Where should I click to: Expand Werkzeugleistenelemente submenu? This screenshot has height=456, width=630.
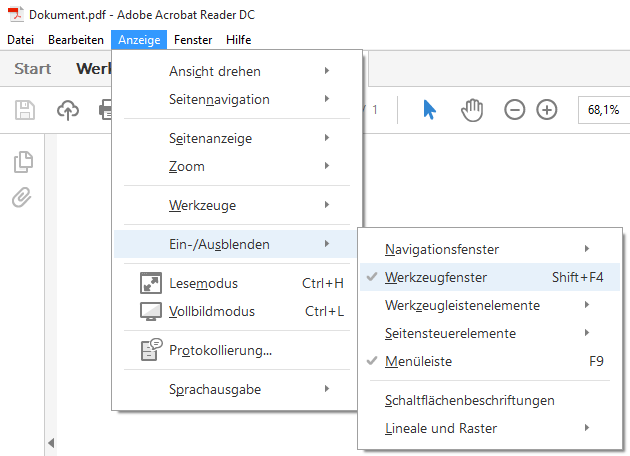[490, 305]
